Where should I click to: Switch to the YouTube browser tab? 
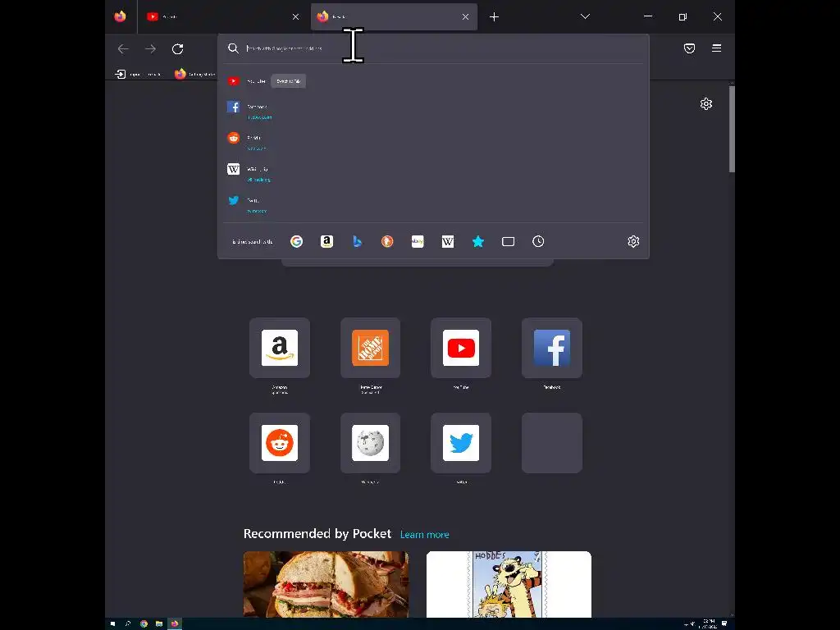point(222,16)
